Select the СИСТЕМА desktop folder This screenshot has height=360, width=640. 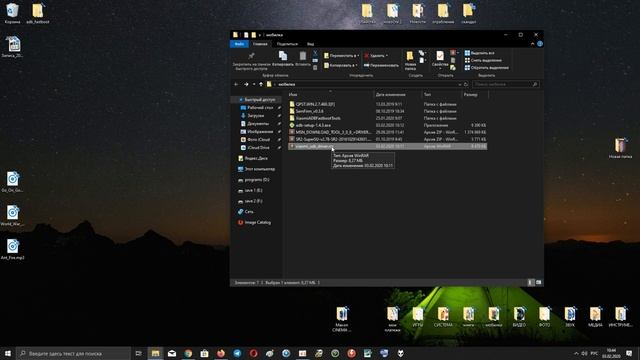click(443, 317)
